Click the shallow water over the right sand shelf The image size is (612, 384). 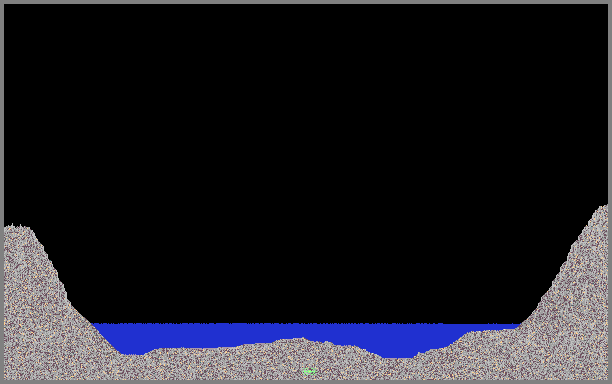[492, 327]
